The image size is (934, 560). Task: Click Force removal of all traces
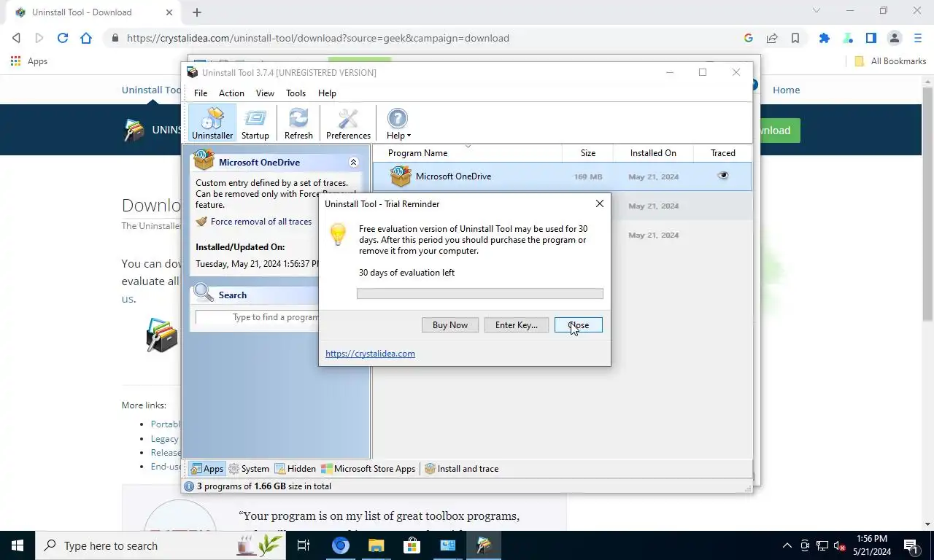pos(261,222)
